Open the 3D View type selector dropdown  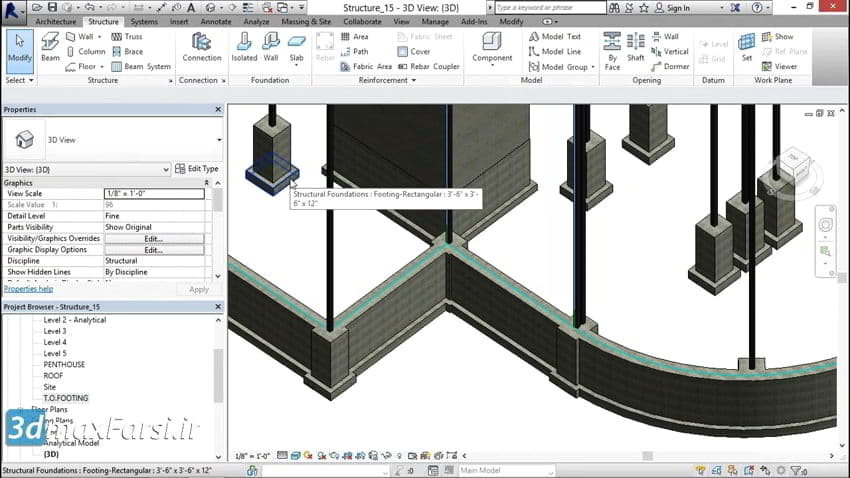(219, 140)
